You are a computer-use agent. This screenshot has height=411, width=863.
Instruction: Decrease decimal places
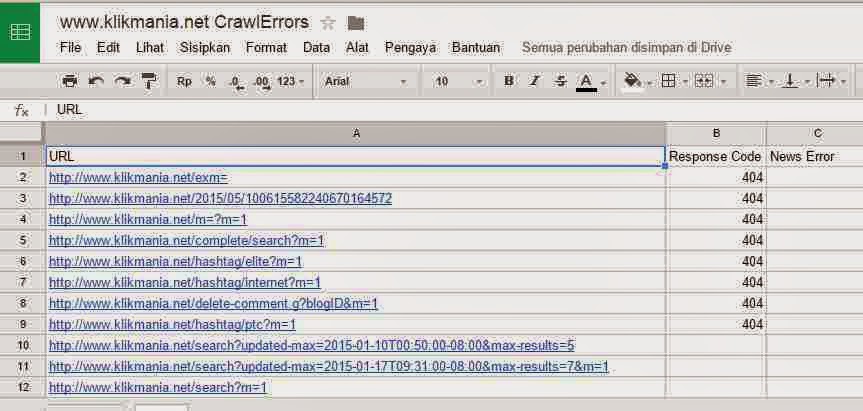237,83
